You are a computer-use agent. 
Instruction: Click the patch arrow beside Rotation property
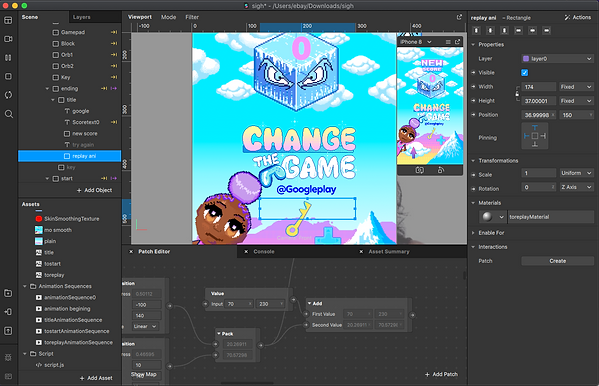[473, 189]
